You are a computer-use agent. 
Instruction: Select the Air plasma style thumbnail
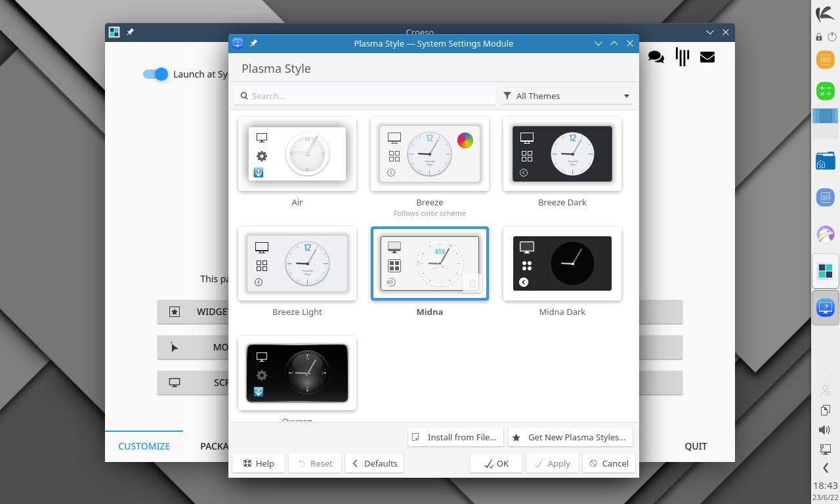pyautogui.click(x=297, y=154)
